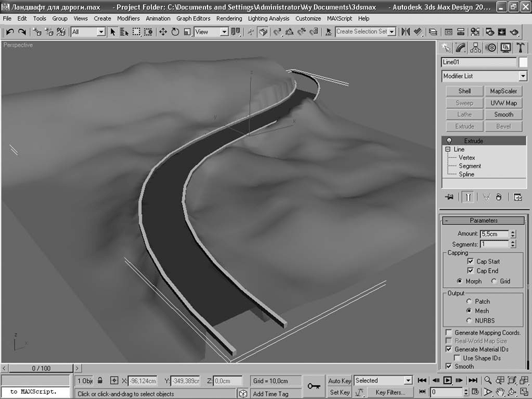
Task: Open Configure Modifier Sets icon
Action: coord(518,197)
